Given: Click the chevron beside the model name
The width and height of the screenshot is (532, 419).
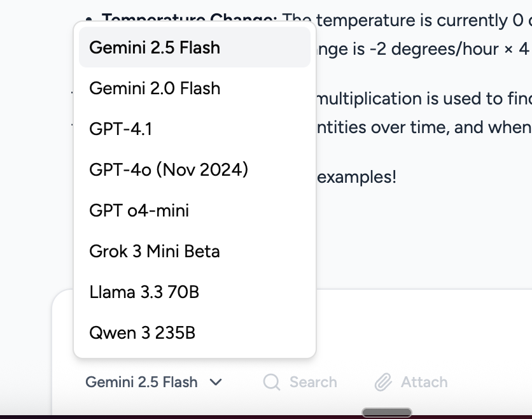Looking at the screenshot, I should point(216,382).
